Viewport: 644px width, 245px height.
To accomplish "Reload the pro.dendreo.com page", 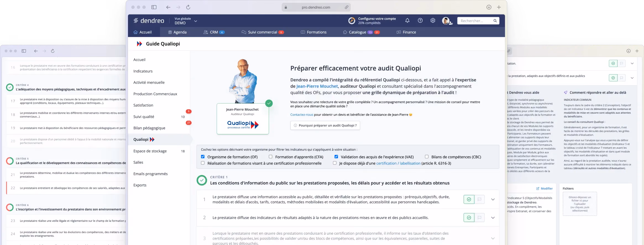I will tap(188, 7).
